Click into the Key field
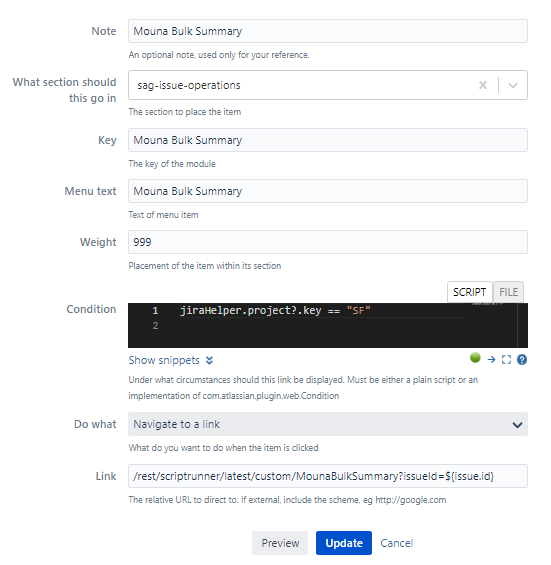Screen dimensions: 551x565 point(328,140)
